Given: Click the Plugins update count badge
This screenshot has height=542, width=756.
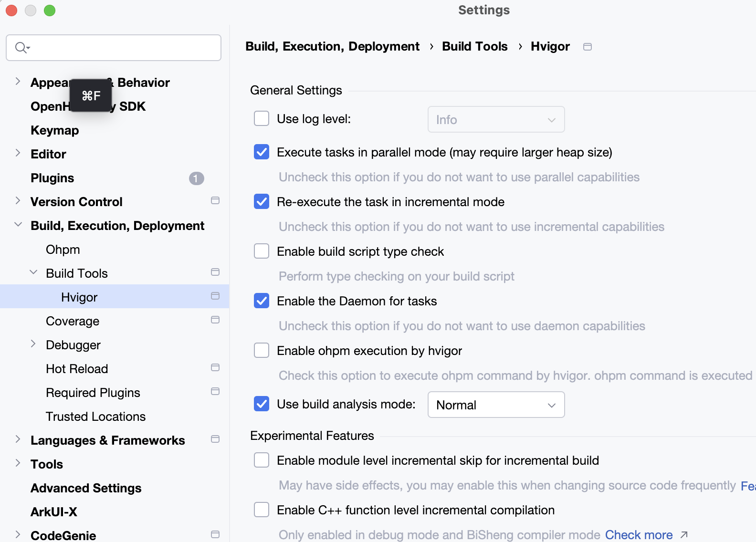Looking at the screenshot, I should point(196,178).
